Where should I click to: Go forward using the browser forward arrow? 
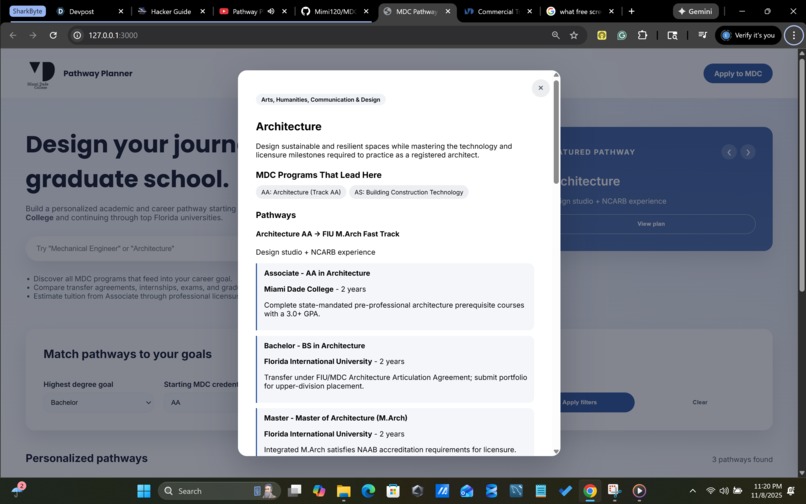(x=33, y=35)
